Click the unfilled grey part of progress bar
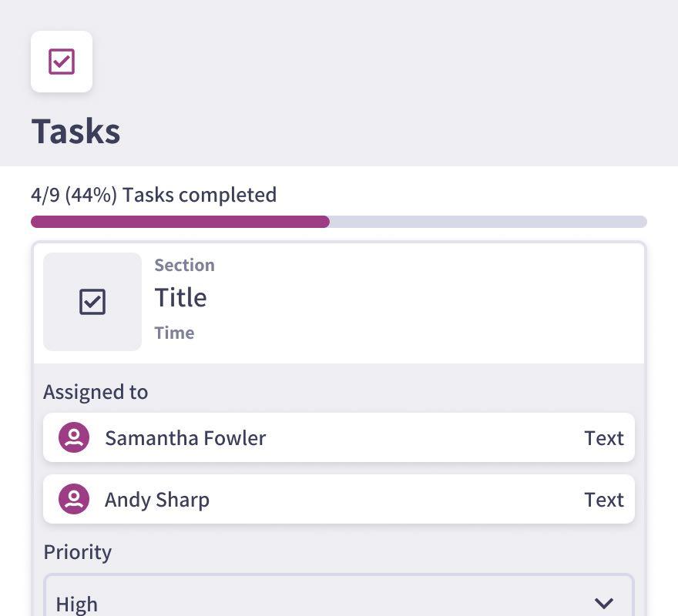 point(488,222)
